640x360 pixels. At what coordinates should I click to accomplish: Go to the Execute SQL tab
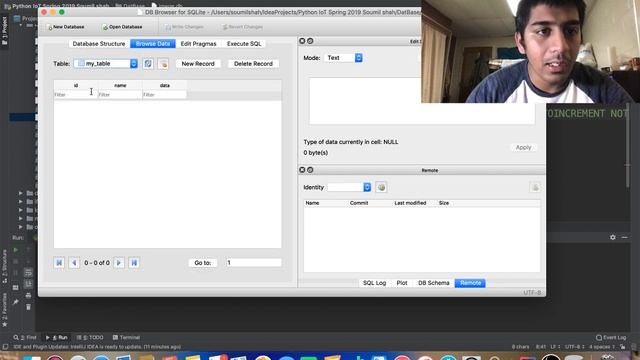click(x=244, y=44)
